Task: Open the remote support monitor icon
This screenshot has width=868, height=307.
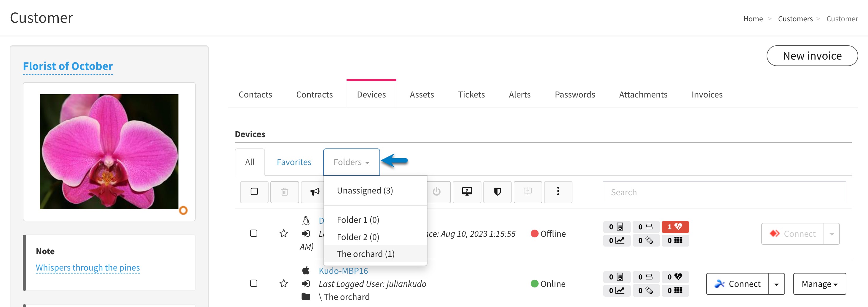Action: 467,192
